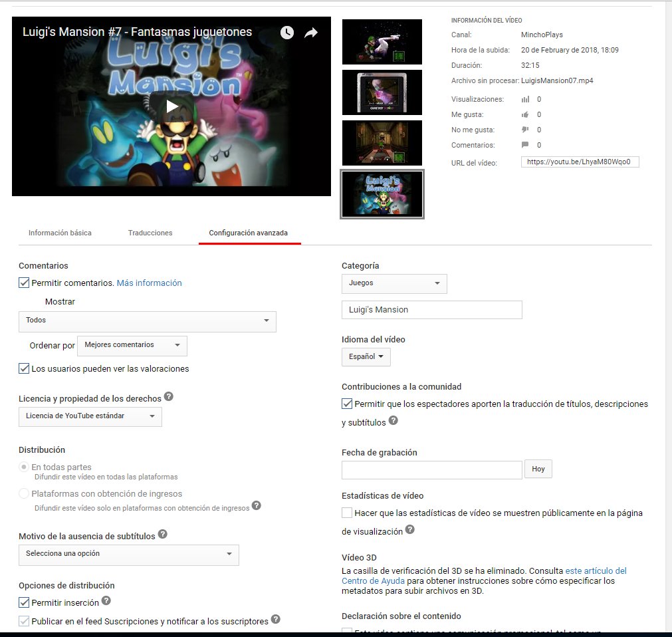
Task: Click file name LuigisMansion07.mp4
Action: pyautogui.click(x=557, y=80)
